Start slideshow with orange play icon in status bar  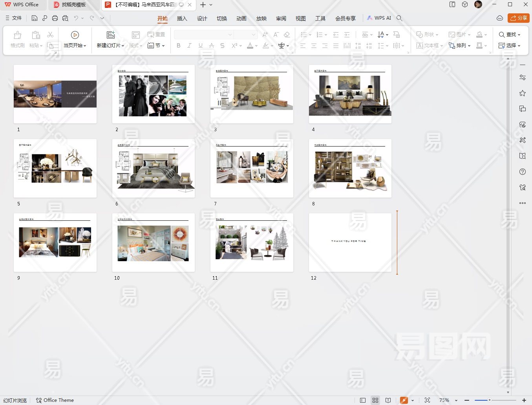(404, 400)
